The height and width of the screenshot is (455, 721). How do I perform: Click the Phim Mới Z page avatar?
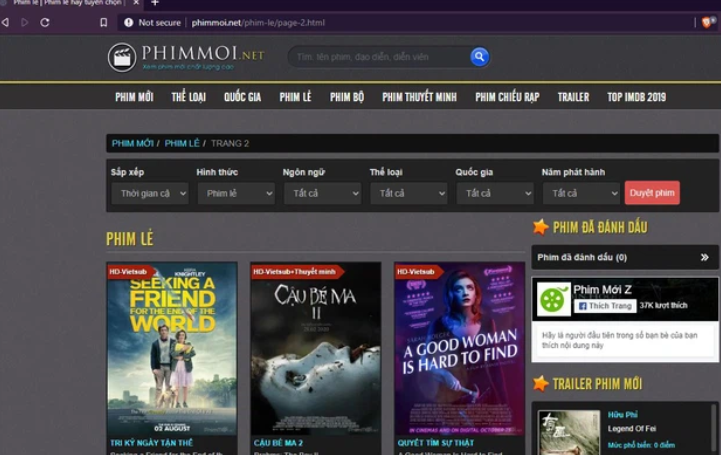click(x=554, y=300)
